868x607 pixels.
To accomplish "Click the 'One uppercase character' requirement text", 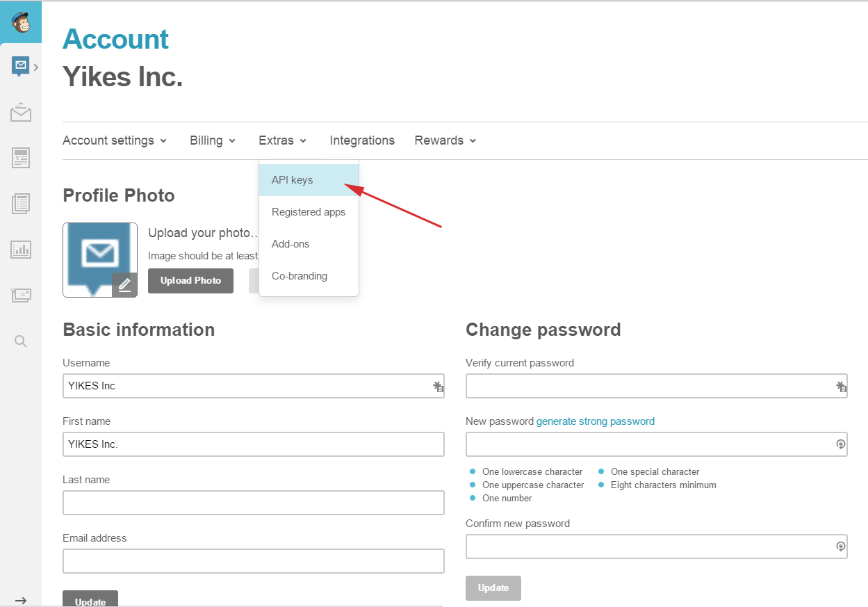I will [533, 485].
